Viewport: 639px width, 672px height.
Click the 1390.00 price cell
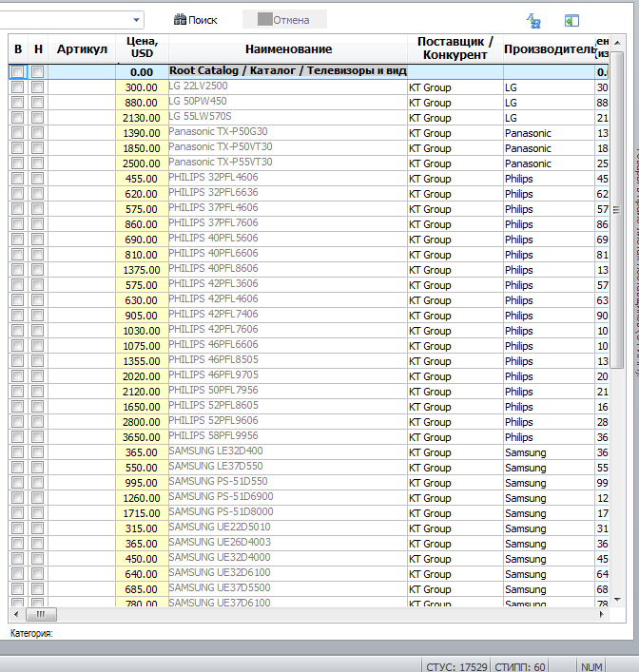point(142,133)
